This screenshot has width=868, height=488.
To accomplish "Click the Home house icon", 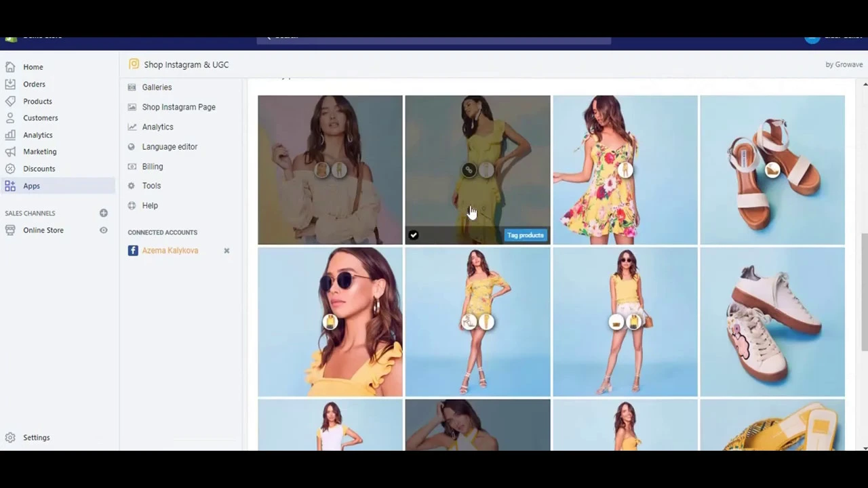I will [x=10, y=67].
